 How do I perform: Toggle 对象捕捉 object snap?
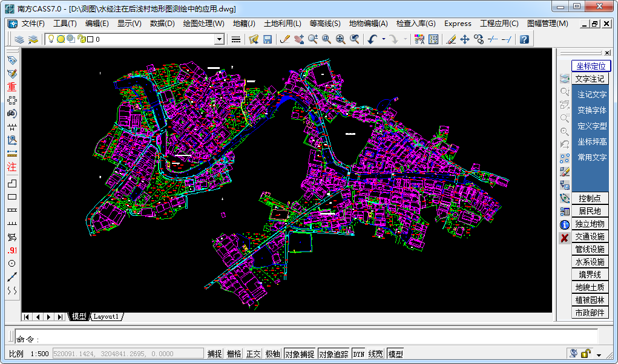(300, 354)
